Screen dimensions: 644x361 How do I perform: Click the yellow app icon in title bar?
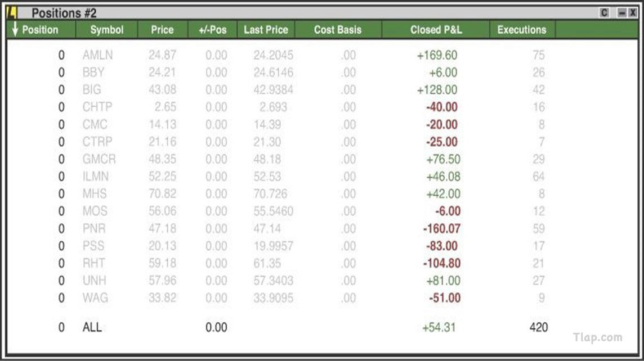coord(12,13)
